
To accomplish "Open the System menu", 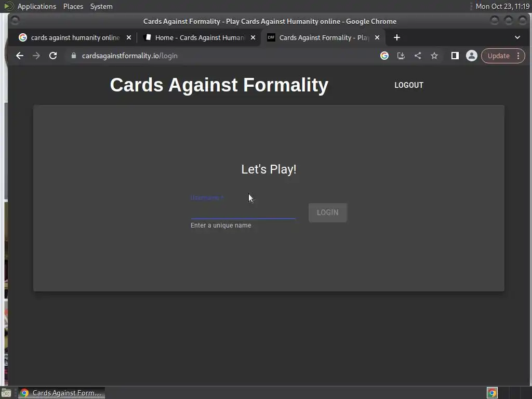I will (101, 6).
